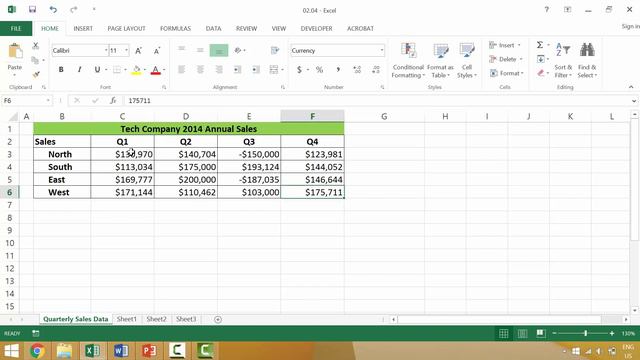Image resolution: width=640 pixels, height=360 pixels.
Task: Toggle Normal view in status bar
Action: [x=504, y=333]
